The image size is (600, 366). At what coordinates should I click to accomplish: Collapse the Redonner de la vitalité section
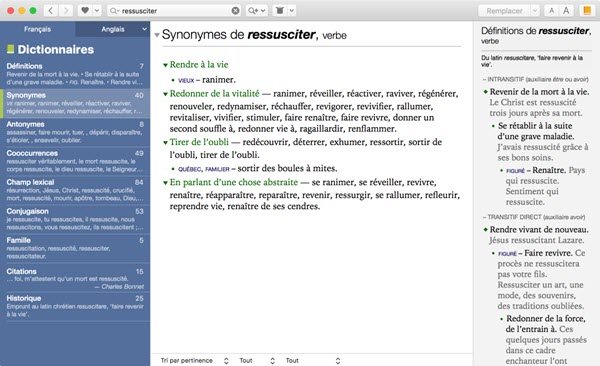tap(165, 94)
